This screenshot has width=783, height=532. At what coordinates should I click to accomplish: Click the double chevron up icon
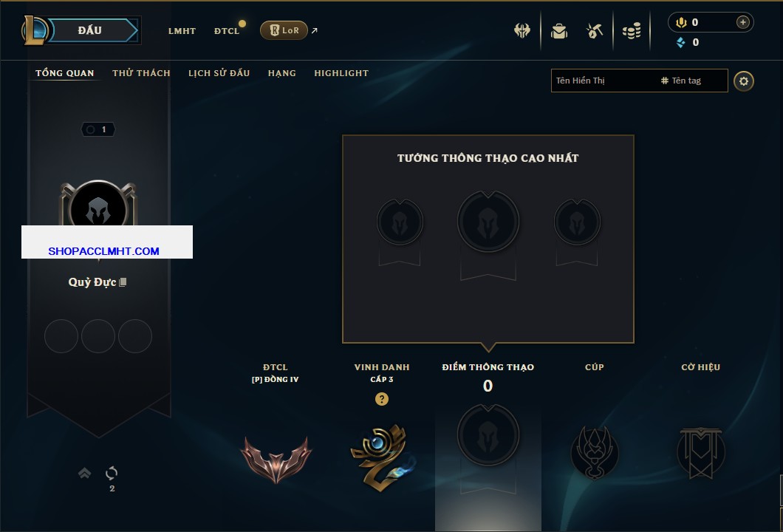(x=84, y=473)
